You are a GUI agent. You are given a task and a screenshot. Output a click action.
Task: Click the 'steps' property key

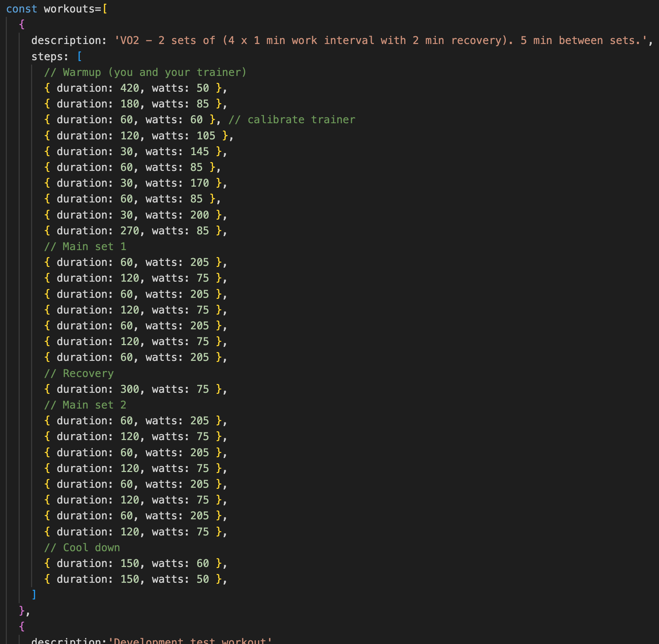47,56
